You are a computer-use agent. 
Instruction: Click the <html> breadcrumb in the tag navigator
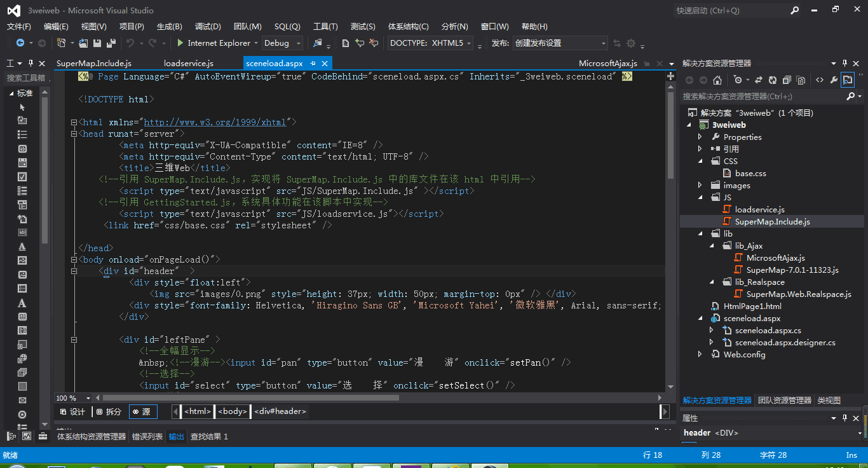click(198, 411)
